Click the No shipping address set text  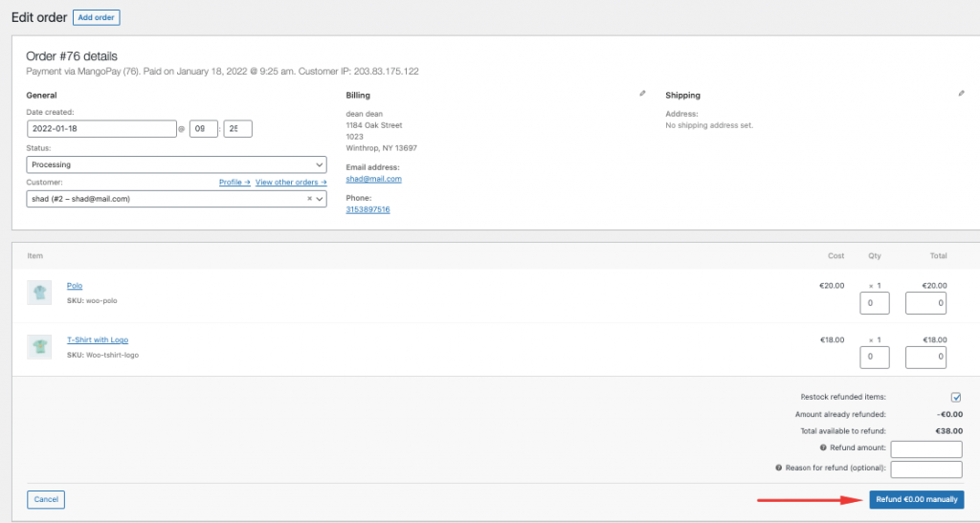click(x=709, y=125)
